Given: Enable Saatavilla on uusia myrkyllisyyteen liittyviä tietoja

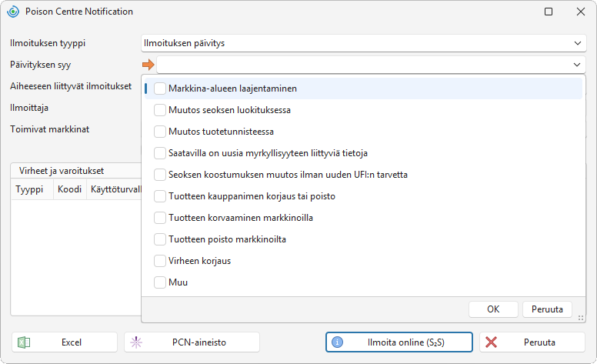Looking at the screenshot, I should tap(160, 153).
